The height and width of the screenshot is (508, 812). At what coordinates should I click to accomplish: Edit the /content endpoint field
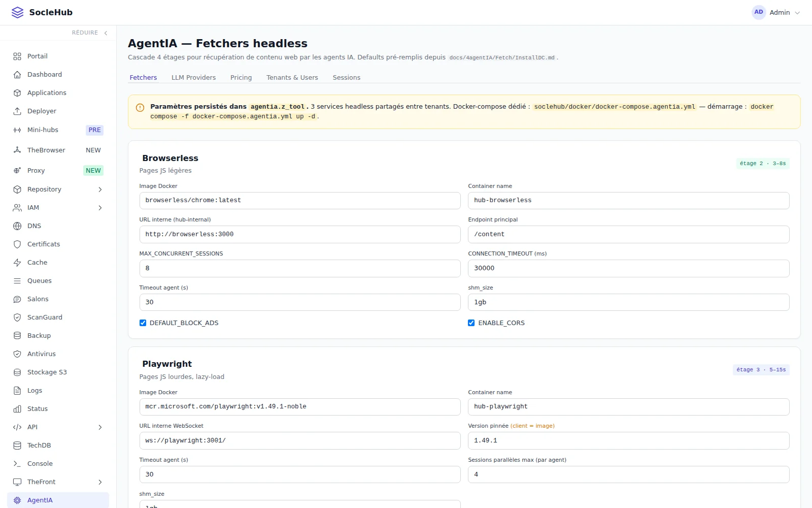coord(629,235)
